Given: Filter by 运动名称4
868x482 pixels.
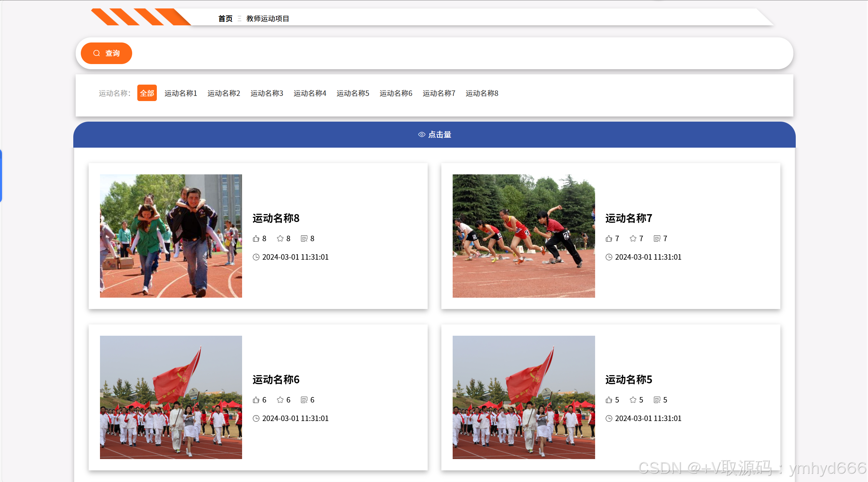Looking at the screenshot, I should pos(310,93).
